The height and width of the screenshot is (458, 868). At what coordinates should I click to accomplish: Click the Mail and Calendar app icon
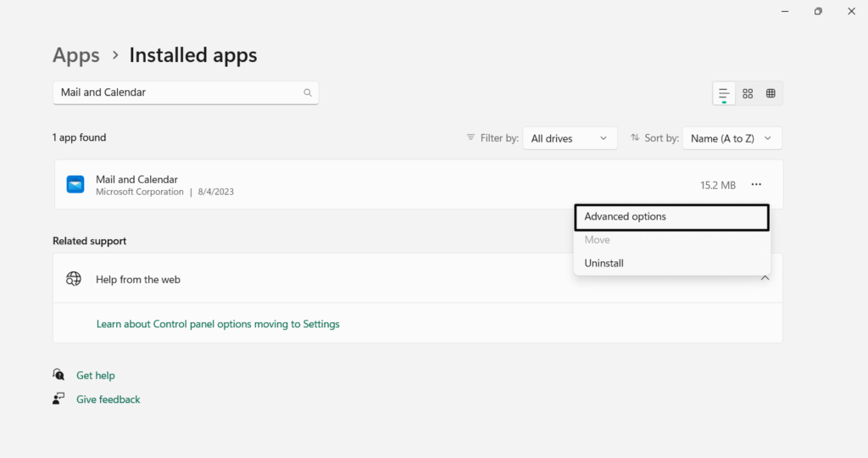[75, 185]
